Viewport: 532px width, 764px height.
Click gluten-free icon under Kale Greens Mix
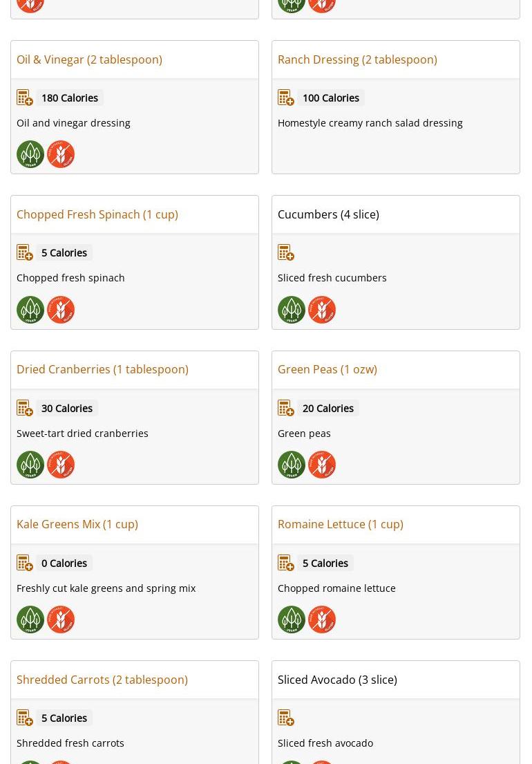[61, 619]
